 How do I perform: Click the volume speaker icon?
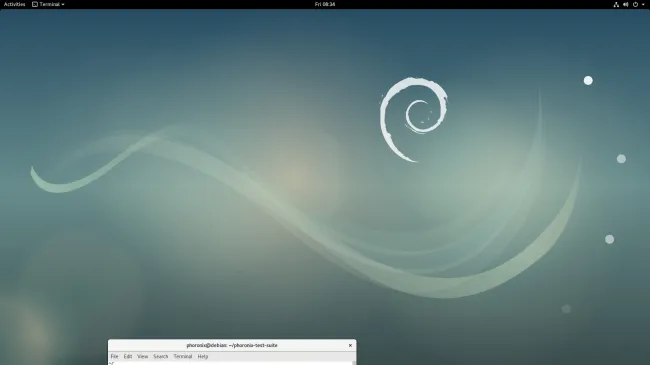(626, 4)
